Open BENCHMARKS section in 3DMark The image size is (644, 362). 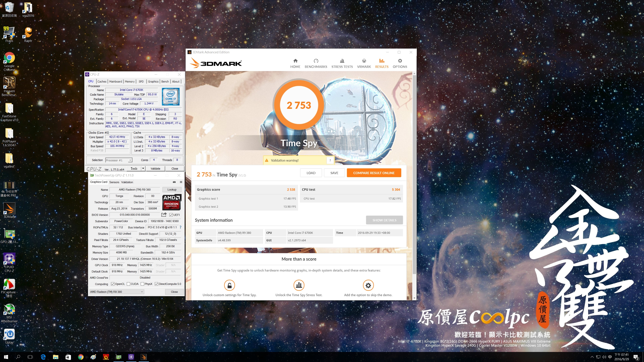(316, 64)
